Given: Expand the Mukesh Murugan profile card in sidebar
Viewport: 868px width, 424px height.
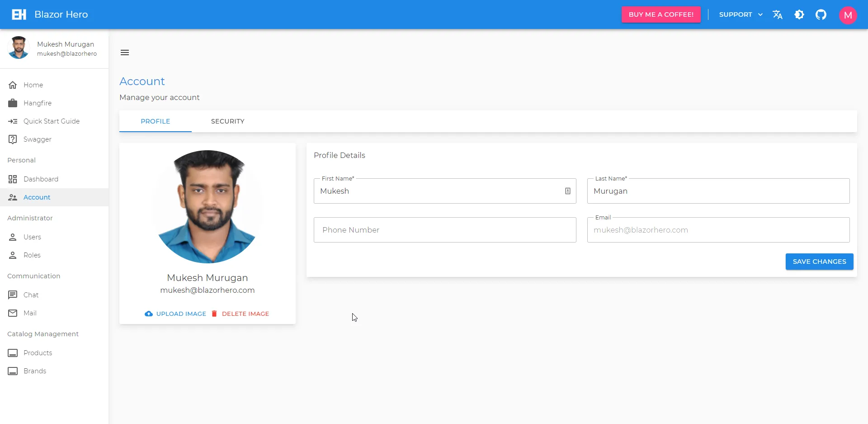Looking at the screenshot, I should [54, 48].
